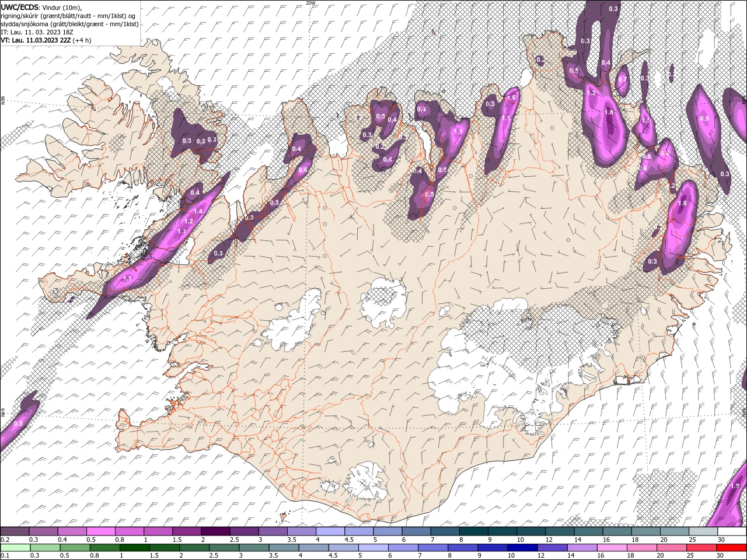The image size is (747, 560).
Task: Click the 0.9 value off the northeast coast
Action: coord(704,118)
